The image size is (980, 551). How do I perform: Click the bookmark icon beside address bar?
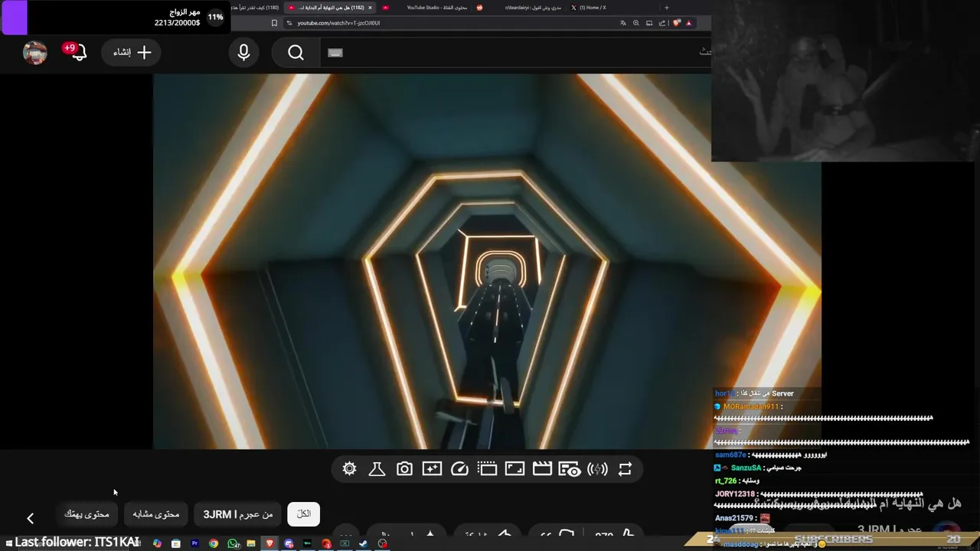click(x=274, y=23)
